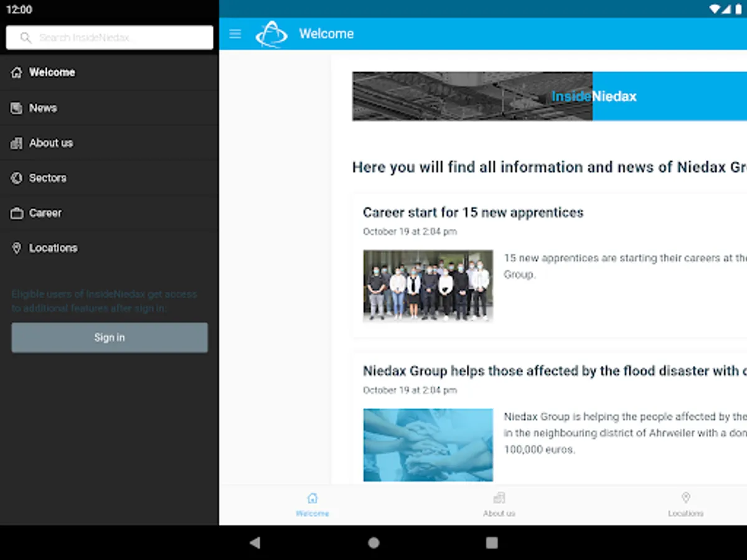Click the Welcome home icon in sidebar
The width and height of the screenshot is (747, 560).
pos(17,72)
